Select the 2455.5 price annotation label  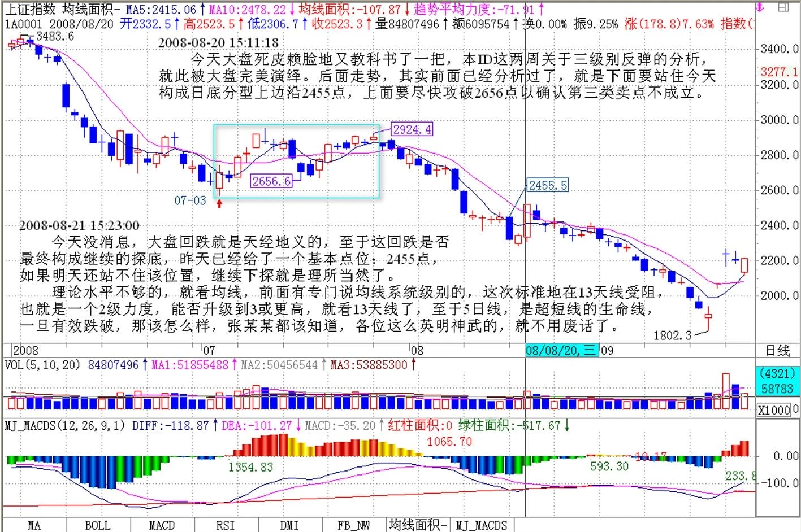547,185
